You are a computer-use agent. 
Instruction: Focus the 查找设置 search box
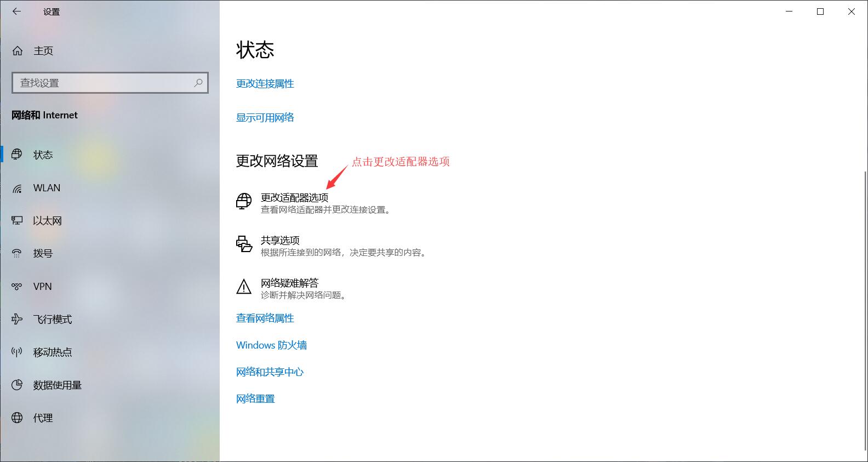coord(110,83)
